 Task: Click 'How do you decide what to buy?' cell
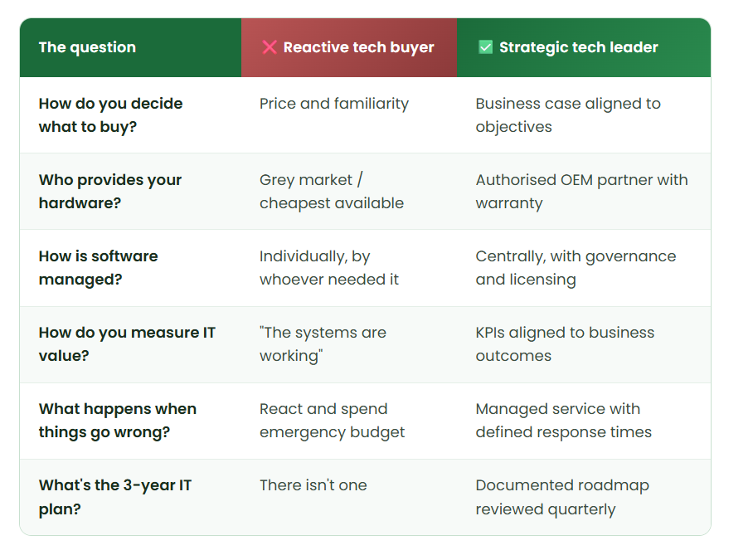(111, 115)
